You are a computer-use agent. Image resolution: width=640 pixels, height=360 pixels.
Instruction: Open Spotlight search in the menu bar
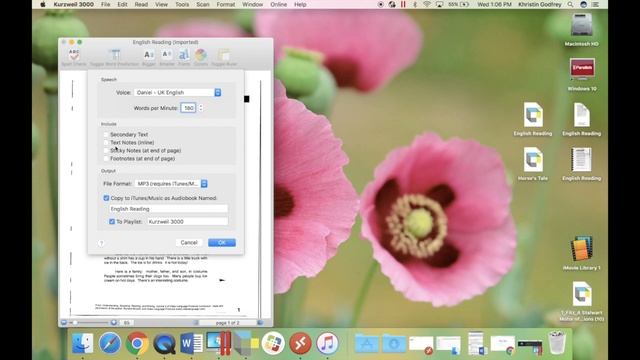pos(570,4)
